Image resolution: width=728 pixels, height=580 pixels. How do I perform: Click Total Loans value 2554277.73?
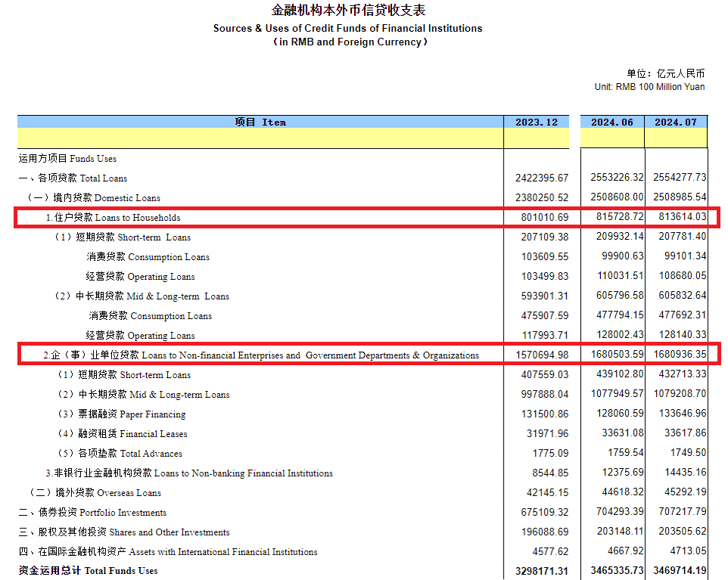click(680, 177)
